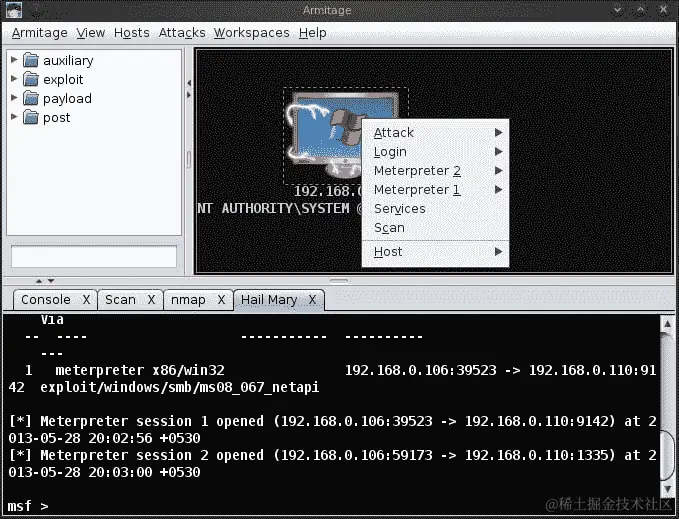
Task: Click the post folder icon
Action: 31,117
